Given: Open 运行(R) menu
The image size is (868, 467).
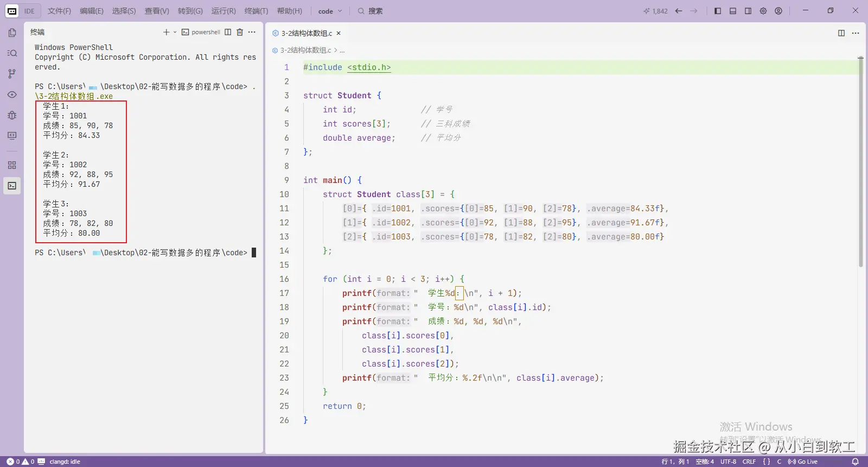Looking at the screenshot, I should pyautogui.click(x=224, y=11).
